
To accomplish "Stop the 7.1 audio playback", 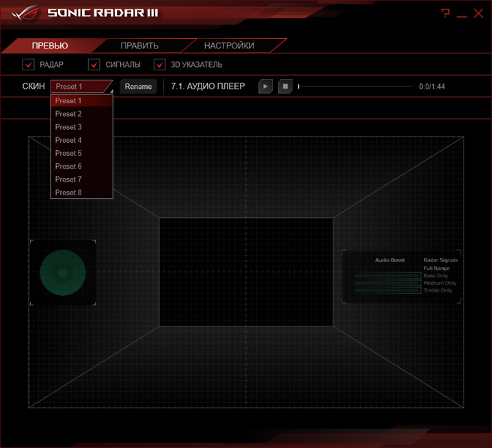I will coord(285,87).
